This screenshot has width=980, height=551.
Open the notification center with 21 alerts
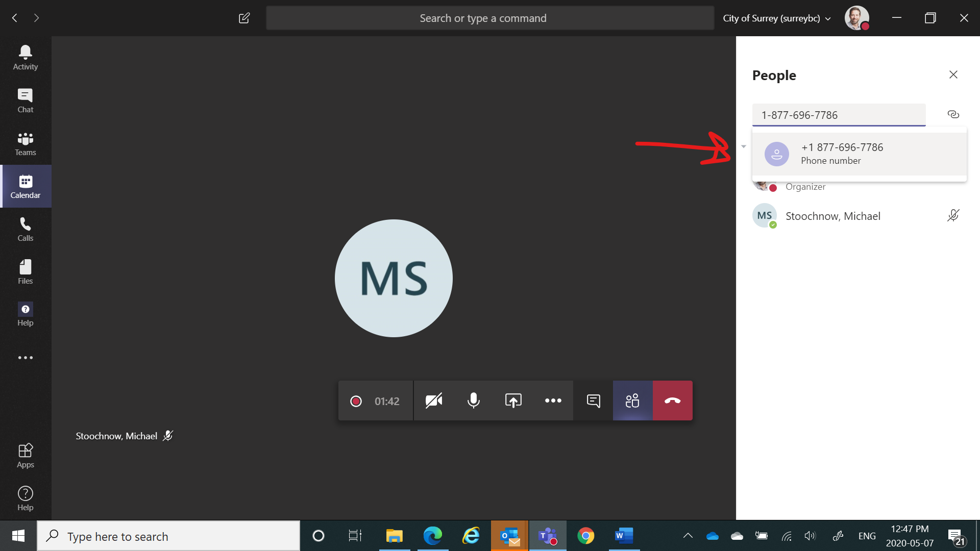tap(957, 537)
